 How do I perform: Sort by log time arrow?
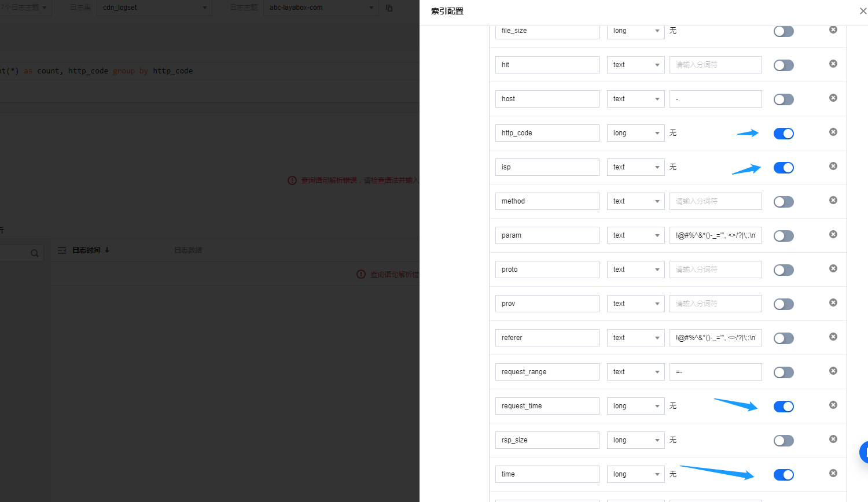107,250
